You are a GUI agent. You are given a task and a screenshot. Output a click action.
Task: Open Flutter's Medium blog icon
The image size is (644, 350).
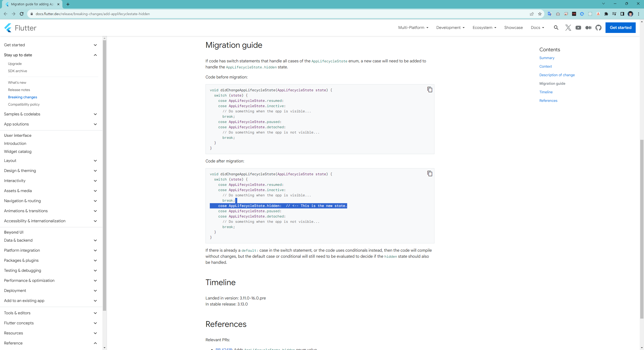(x=588, y=28)
